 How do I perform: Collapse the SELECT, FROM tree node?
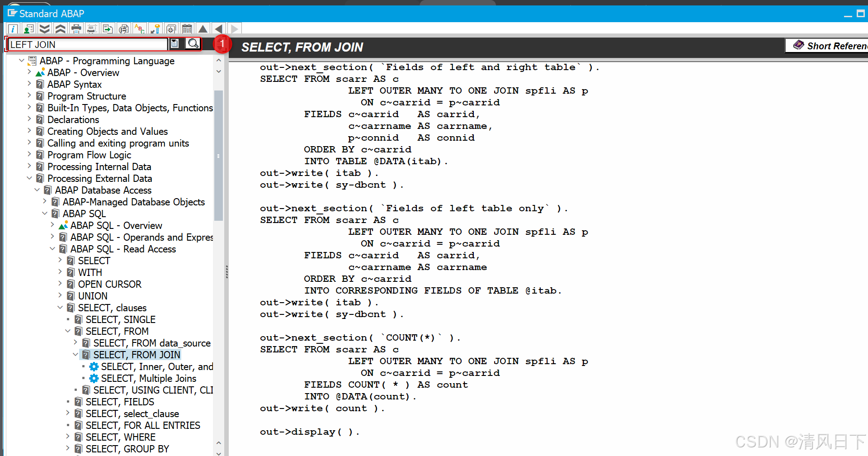coord(67,331)
